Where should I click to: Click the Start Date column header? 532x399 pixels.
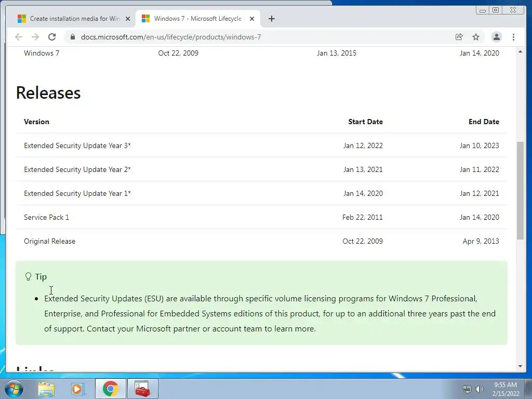(365, 122)
